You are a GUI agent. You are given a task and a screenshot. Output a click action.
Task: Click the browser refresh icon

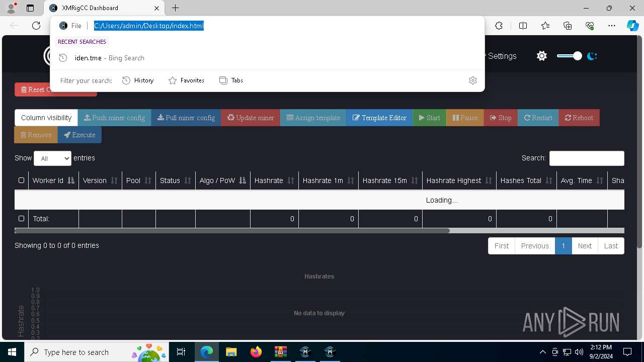(36, 26)
